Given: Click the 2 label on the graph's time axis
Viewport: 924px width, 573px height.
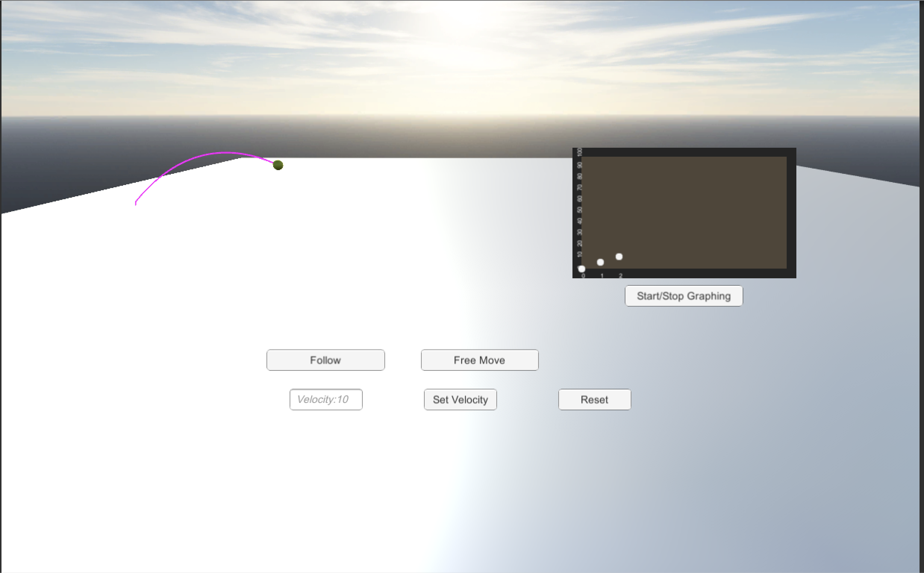Looking at the screenshot, I should click(621, 276).
